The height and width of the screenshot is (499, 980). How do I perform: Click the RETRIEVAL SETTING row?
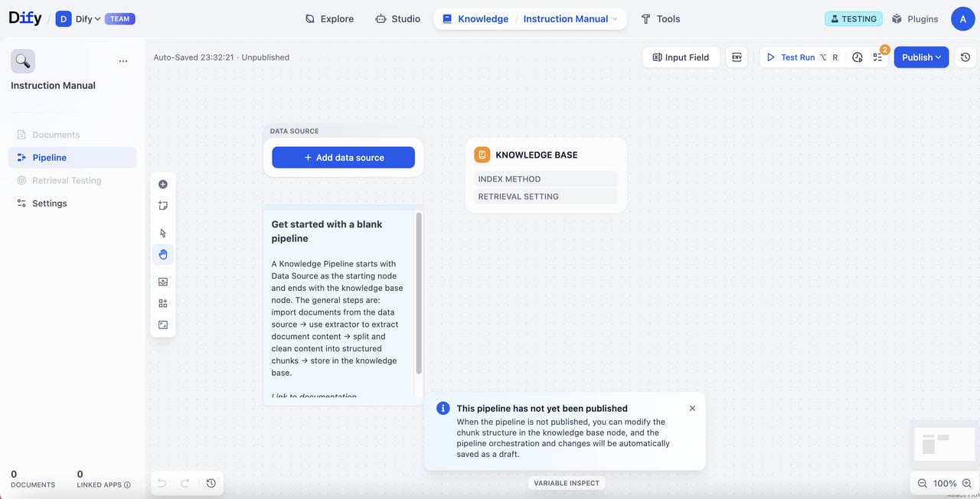(x=546, y=197)
